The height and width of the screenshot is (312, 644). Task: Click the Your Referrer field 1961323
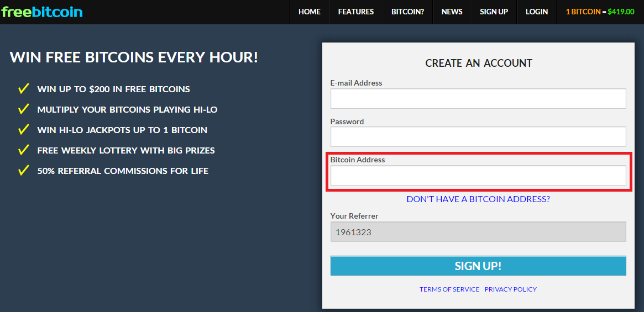pyautogui.click(x=478, y=231)
